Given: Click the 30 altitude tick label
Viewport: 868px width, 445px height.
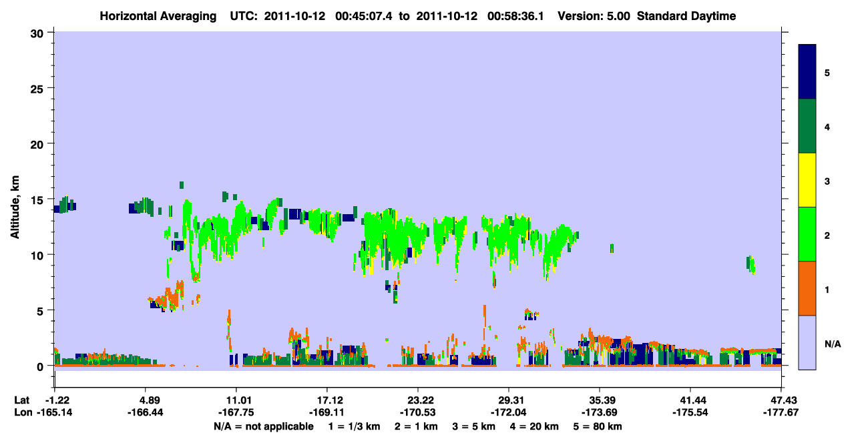Looking at the screenshot, I should pyautogui.click(x=39, y=33).
